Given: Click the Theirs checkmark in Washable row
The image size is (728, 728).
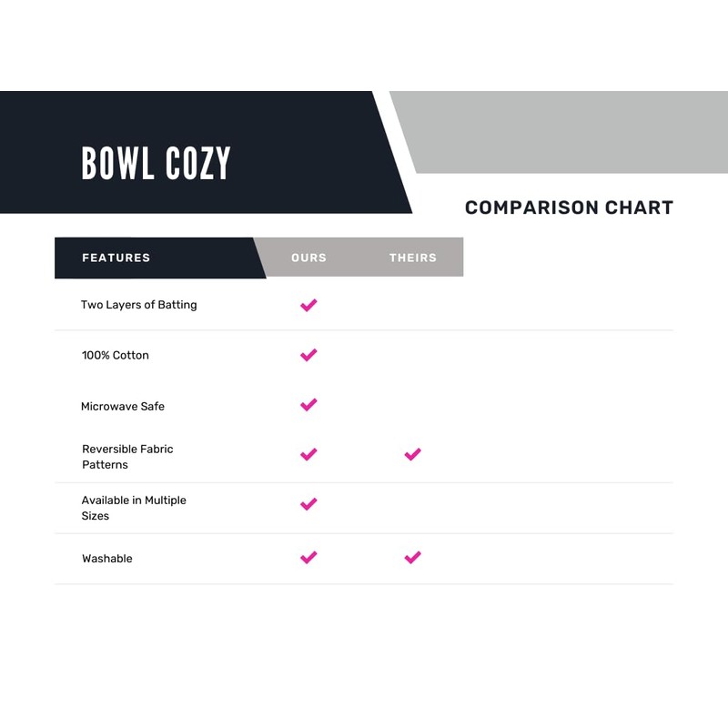Looking at the screenshot, I should [x=412, y=558].
